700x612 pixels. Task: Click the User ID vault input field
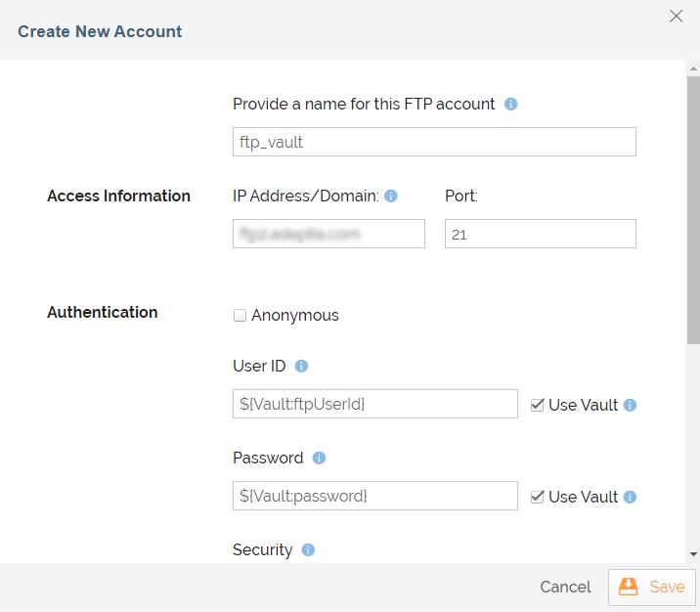coord(375,404)
